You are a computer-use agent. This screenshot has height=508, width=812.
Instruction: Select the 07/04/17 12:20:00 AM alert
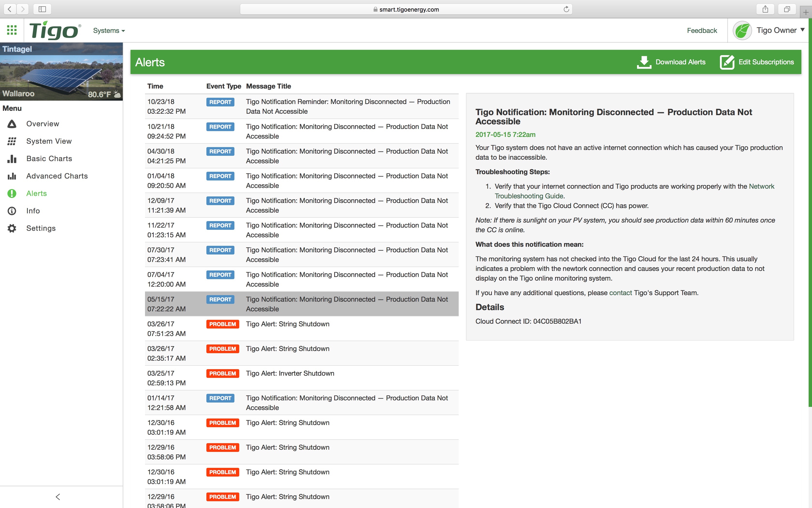pos(302,280)
